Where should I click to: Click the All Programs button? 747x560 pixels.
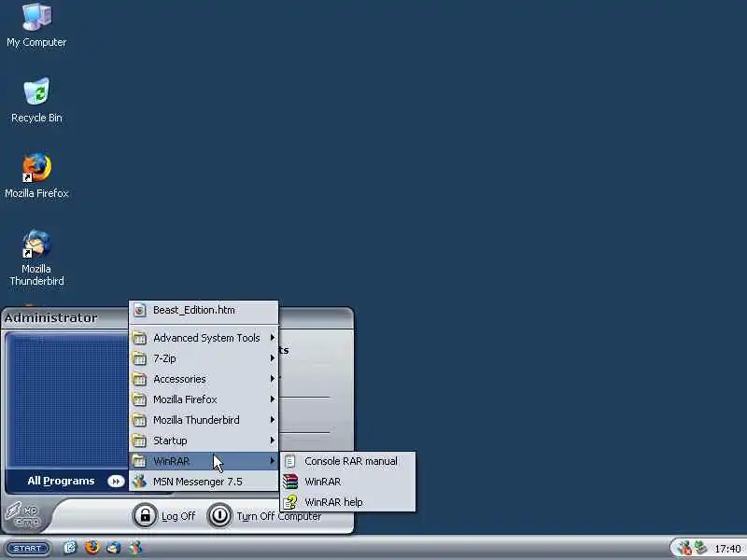(x=66, y=482)
